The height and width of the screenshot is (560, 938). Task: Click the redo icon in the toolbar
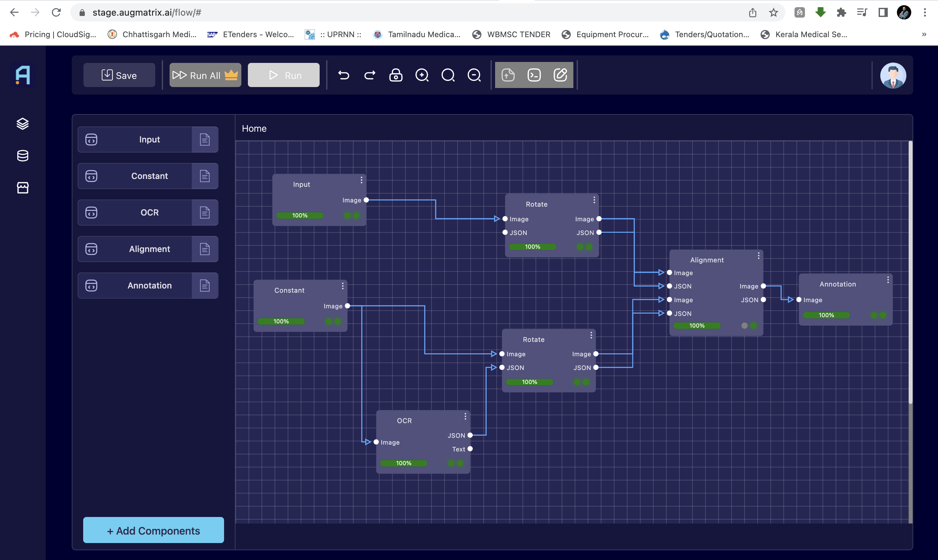coord(370,75)
